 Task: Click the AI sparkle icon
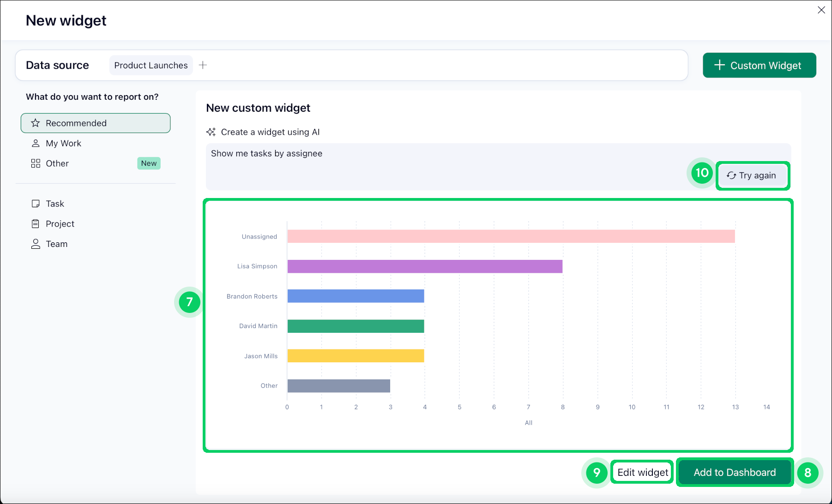[x=211, y=132]
